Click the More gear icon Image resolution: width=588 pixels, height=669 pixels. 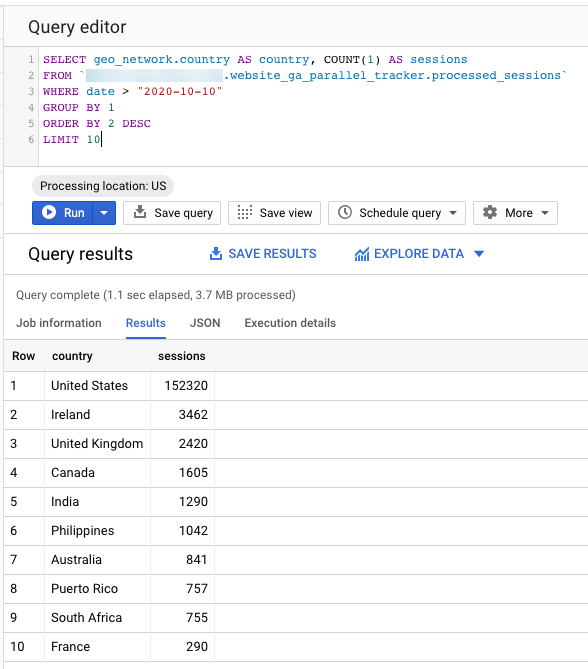tap(490, 212)
